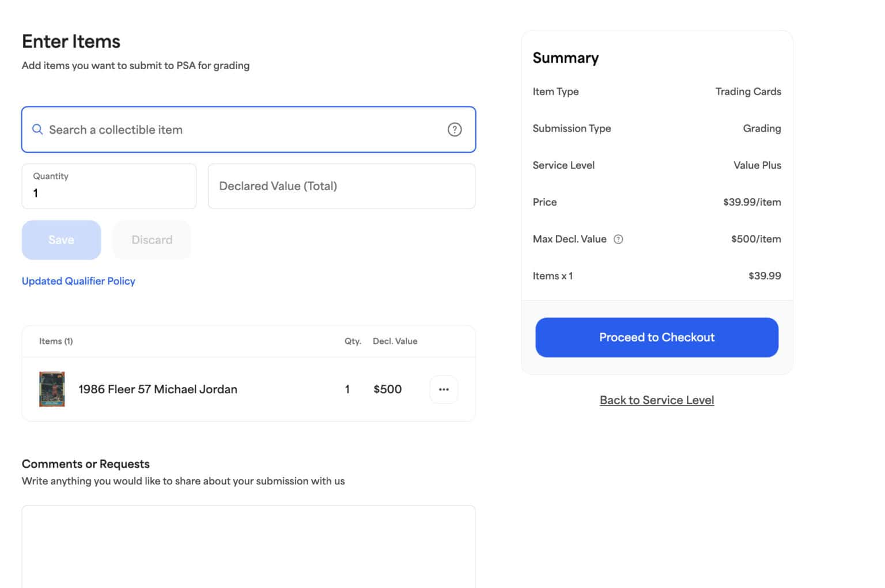This screenshot has width=885, height=588.
Task: Open the Updated Qualifier Policy link
Action: coord(78,281)
